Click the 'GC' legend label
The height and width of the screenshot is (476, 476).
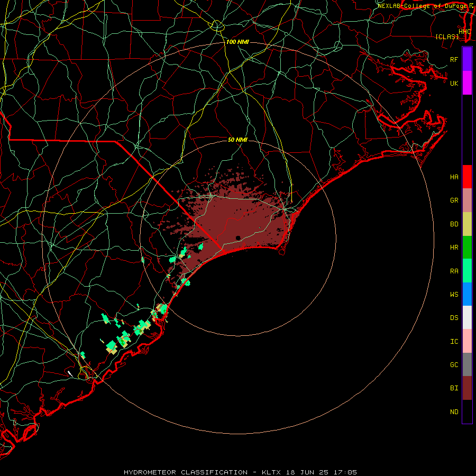(x=454, y=365)
